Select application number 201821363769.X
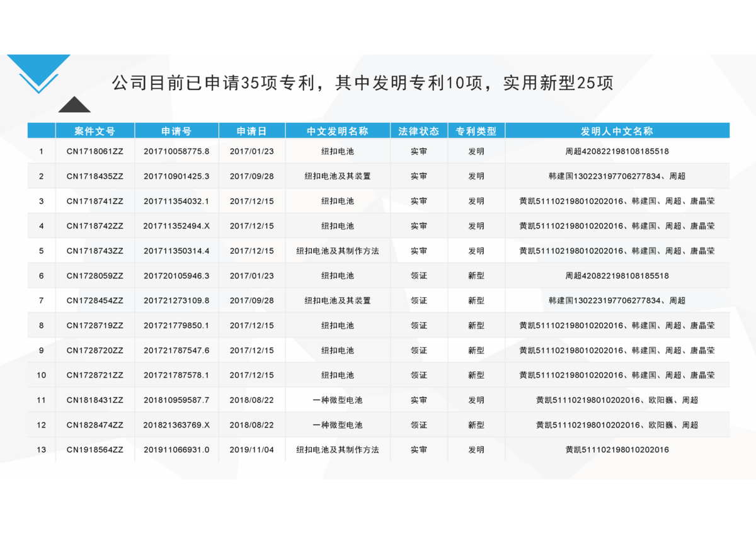756x534 pixels. 176,425
